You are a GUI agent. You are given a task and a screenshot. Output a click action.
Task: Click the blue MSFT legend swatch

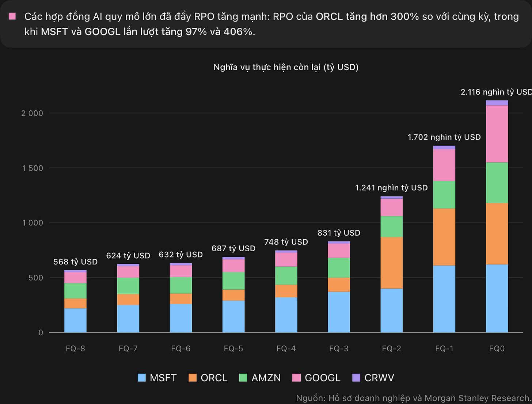click(x=141, y=378)
